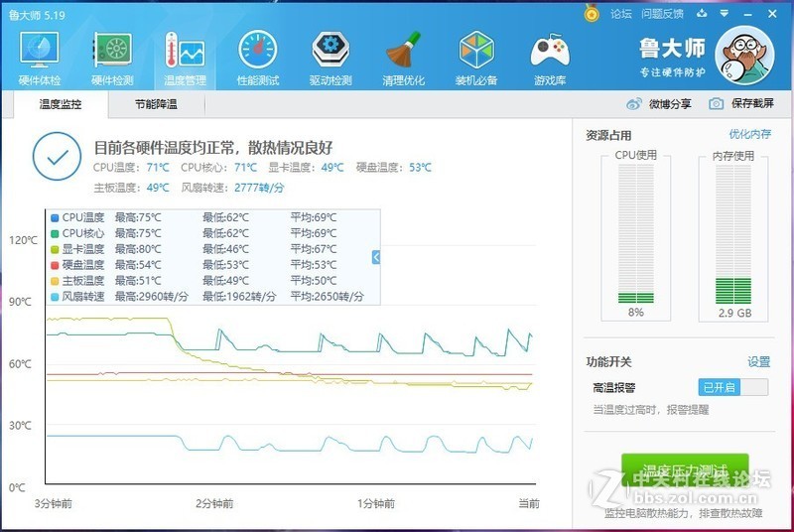794x532 pixels.
Task: Toggle 显卡温度 olive legend swatch
Action: coord(55,249)
